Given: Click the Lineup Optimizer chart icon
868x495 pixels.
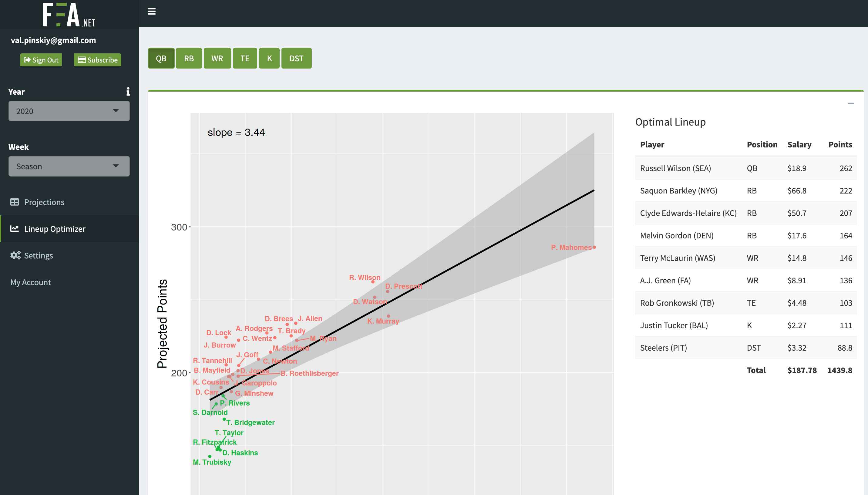Looking at the screenshot, I should coord(14,228).
